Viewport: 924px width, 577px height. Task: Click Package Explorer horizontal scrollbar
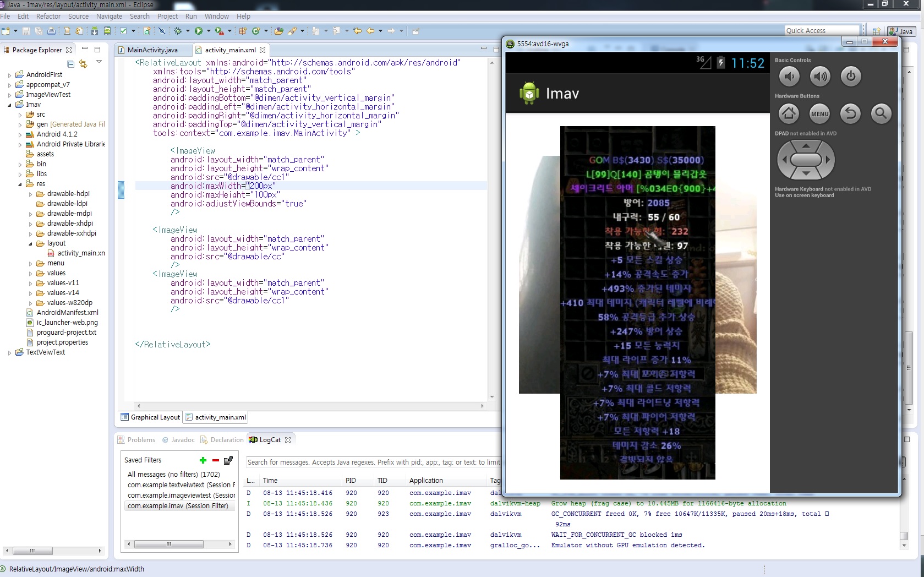pyautogui.click(x=54, y=551)
